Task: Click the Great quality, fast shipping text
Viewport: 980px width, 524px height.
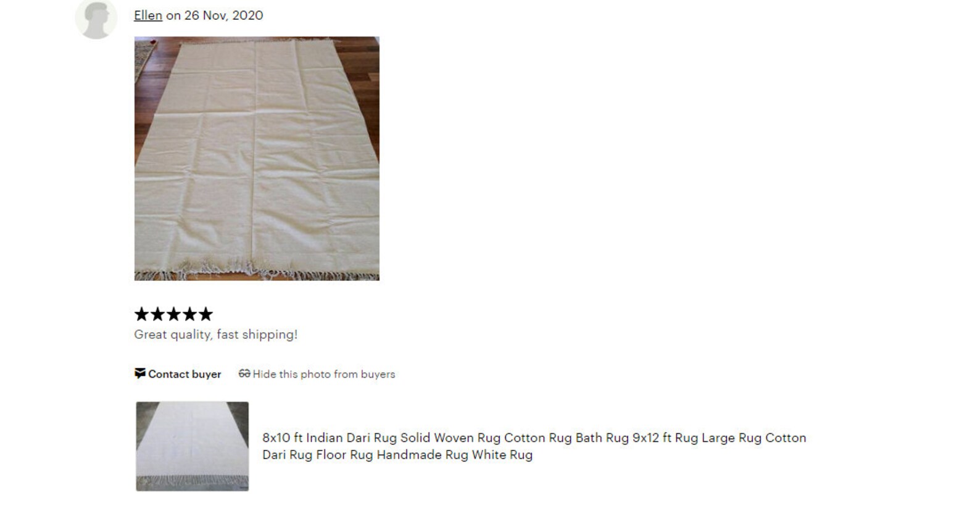Action: coord(216,335)
